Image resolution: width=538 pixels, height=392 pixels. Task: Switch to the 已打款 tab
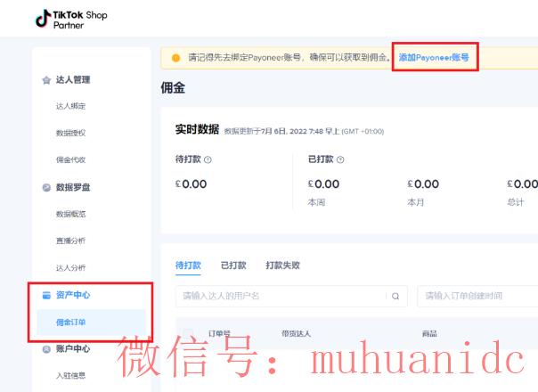pyautogui.click(x=233, y=265)
